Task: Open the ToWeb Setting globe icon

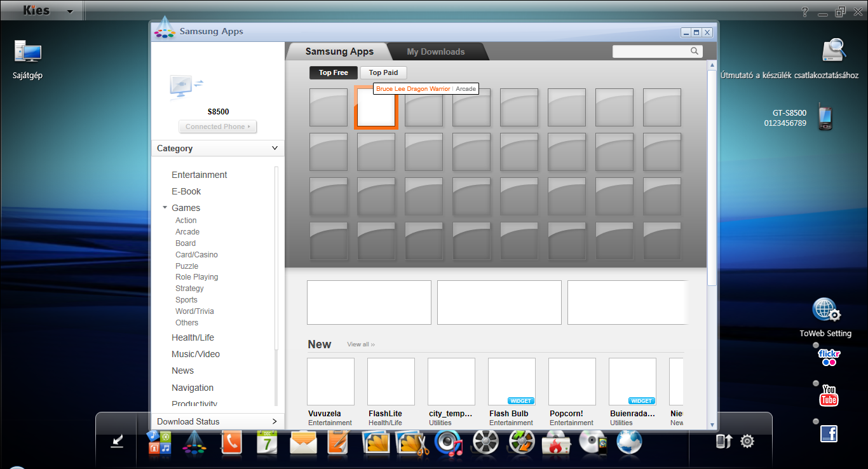Action: pos(826,311)
